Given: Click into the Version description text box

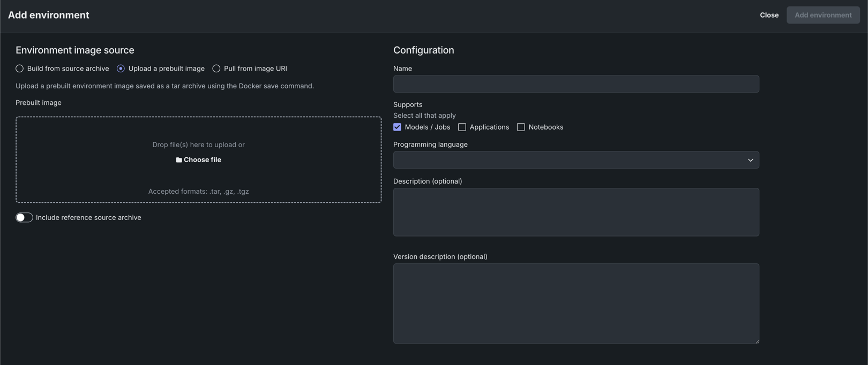Looking at the screenshot, I should (x=575, y=303).
